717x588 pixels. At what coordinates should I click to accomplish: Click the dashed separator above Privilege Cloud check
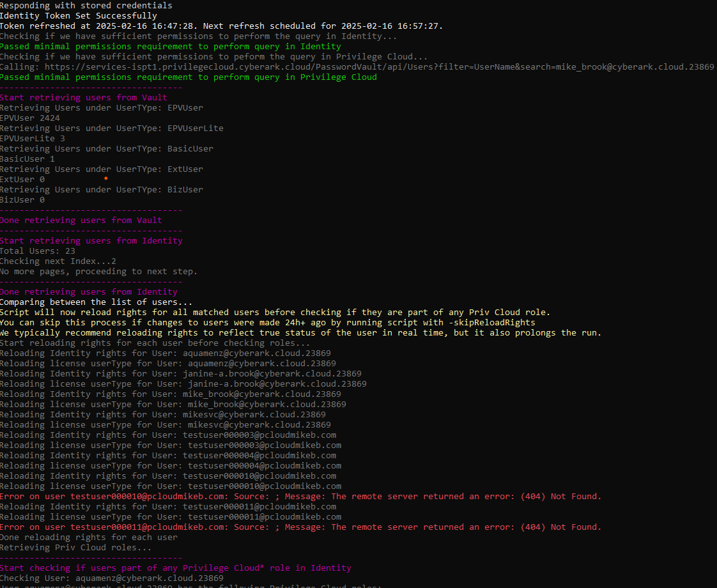tap(91, 557)
